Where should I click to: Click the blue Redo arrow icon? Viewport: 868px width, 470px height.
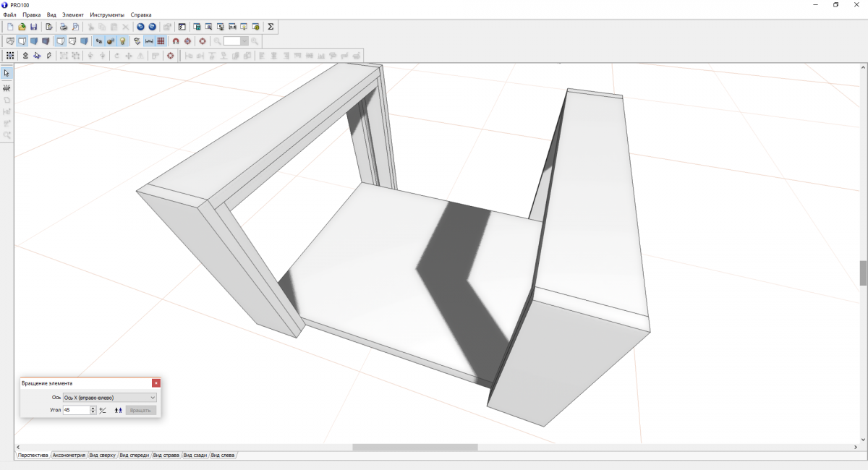[x=152, y=27]
